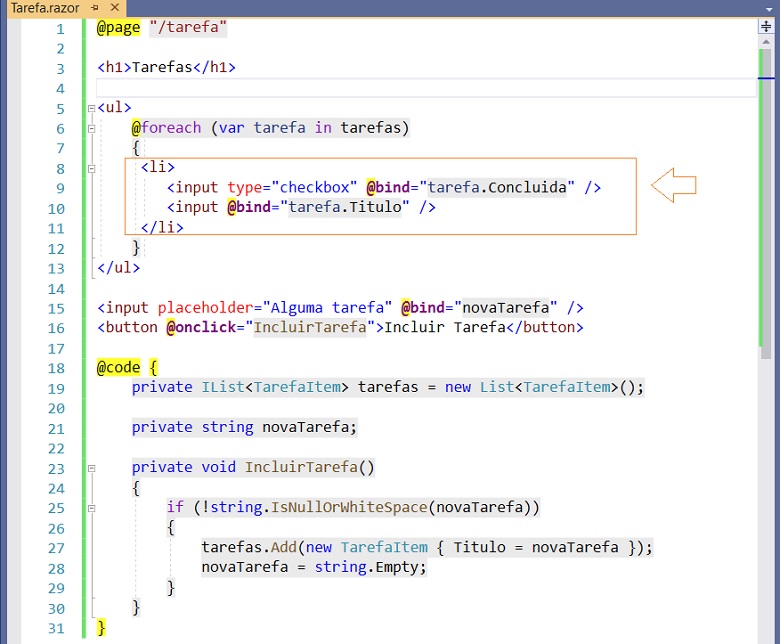Click the private string novaTarefa declaration
Image resolution: width=780 pixels, height=644 pixels.
tap(244, 427)
